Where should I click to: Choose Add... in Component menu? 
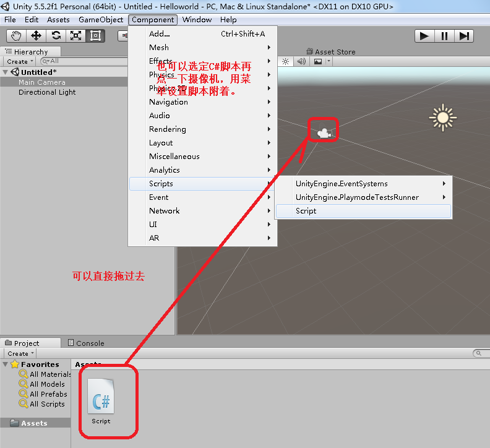click(x=202, y=34)
